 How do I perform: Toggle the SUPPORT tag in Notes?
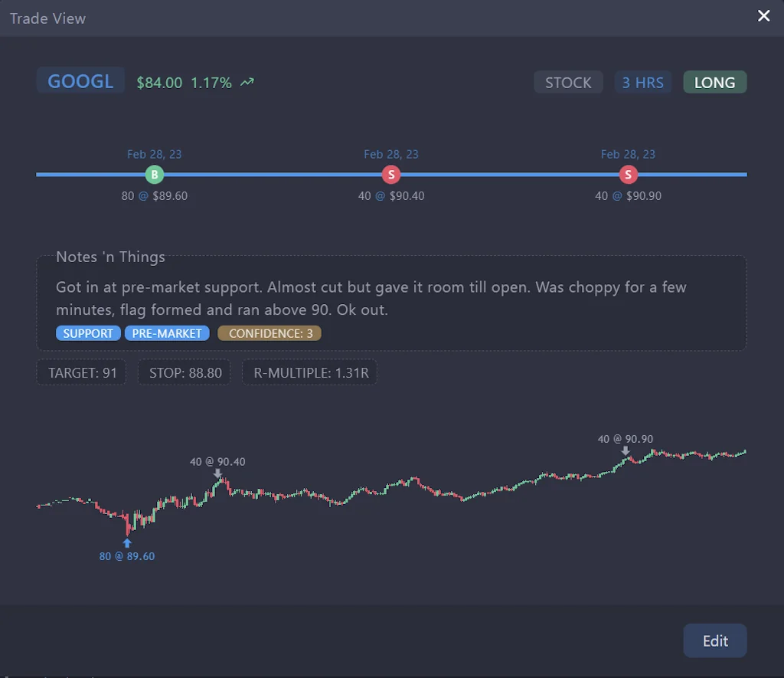(88, 332)
